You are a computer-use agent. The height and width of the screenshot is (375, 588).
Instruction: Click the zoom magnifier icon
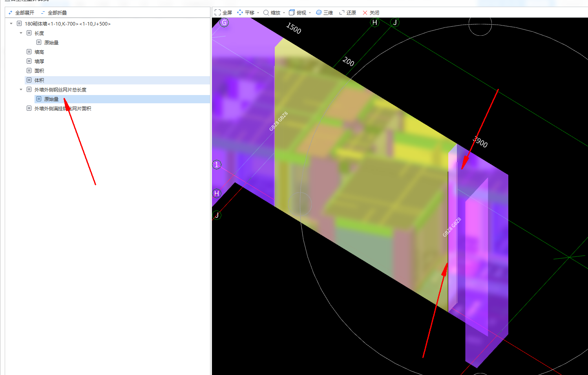coord(266,13)
